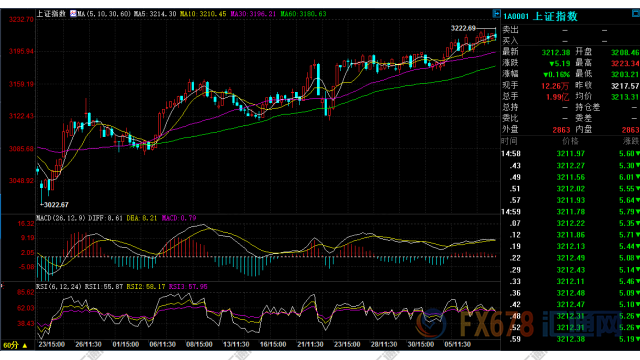Select the magenta MA30: 3196.21 readout
The height and width of the screenshot is (360, 640).
tap(253, 14)
